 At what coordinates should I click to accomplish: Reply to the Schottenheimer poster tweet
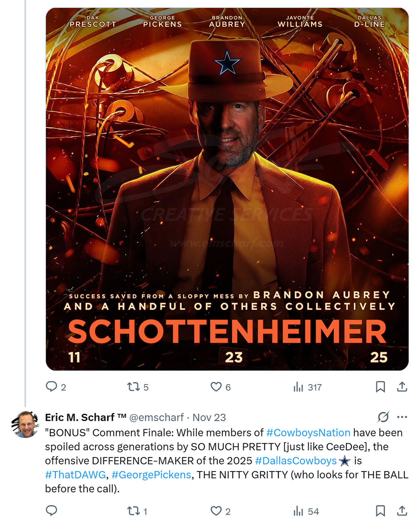[x=52, y=387]
